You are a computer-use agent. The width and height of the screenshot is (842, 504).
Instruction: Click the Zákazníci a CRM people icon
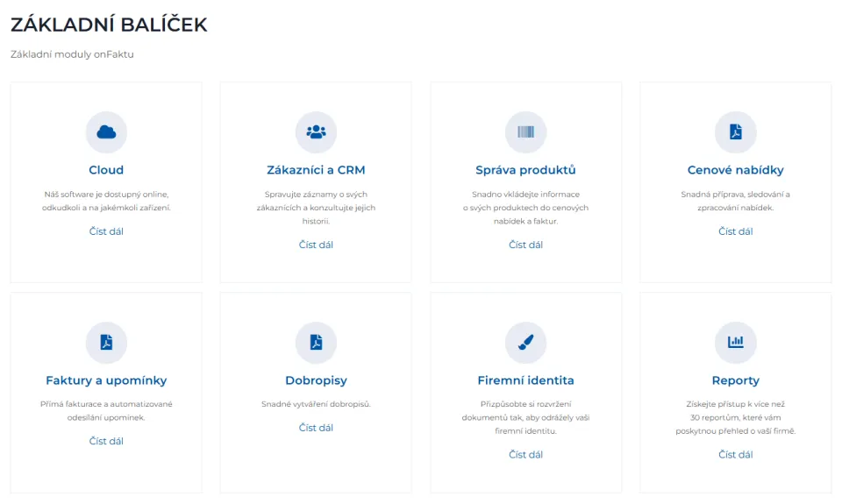[x=316, y=132]
